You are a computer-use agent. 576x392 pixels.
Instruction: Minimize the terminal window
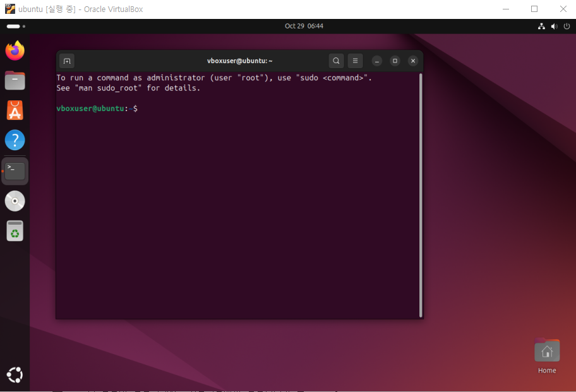click(x=377, y=61)
